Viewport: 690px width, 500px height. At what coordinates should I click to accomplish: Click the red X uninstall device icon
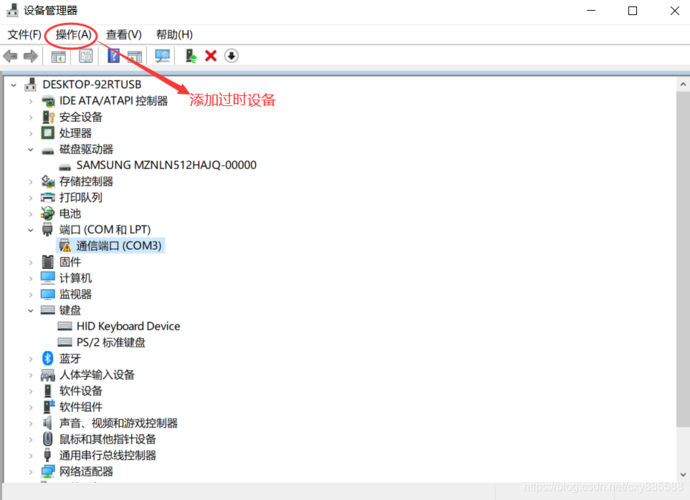tap(210, 56)
